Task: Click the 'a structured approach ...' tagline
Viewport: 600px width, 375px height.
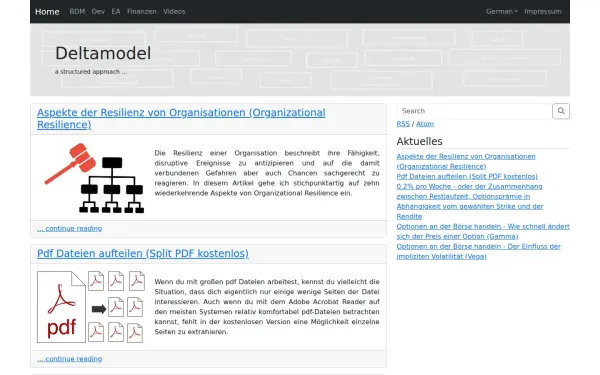Action: (91, 72)
